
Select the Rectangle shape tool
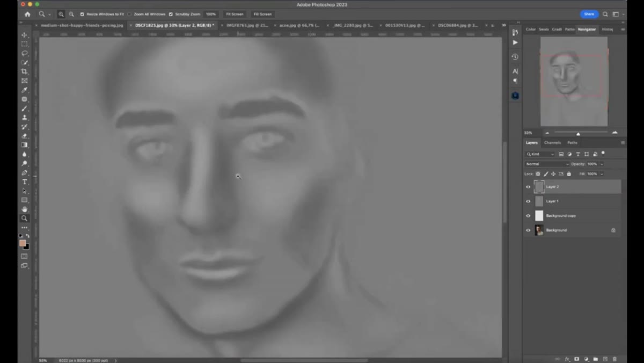[x=24, y=200]
